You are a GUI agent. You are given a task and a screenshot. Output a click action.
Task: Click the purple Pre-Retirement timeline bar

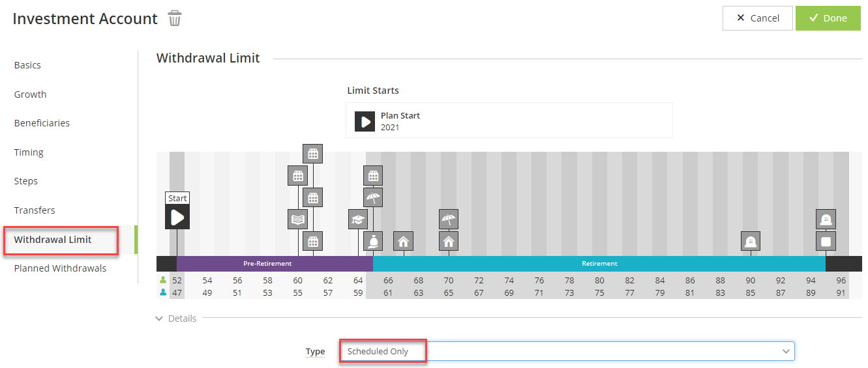[267, 264]
